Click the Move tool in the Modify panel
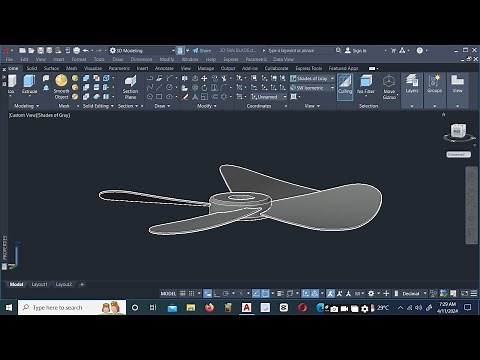 [x=204, y=78]
